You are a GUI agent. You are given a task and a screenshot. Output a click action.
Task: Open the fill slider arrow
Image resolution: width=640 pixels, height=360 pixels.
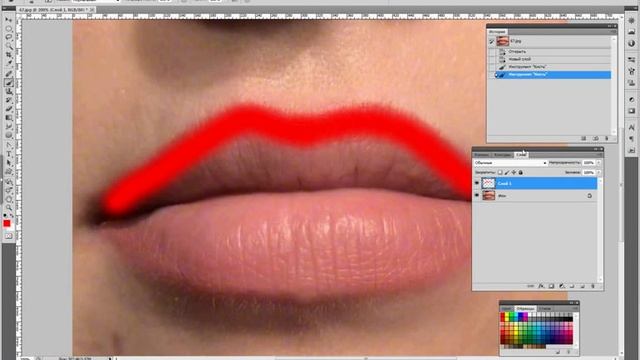(x=598, y=173)
